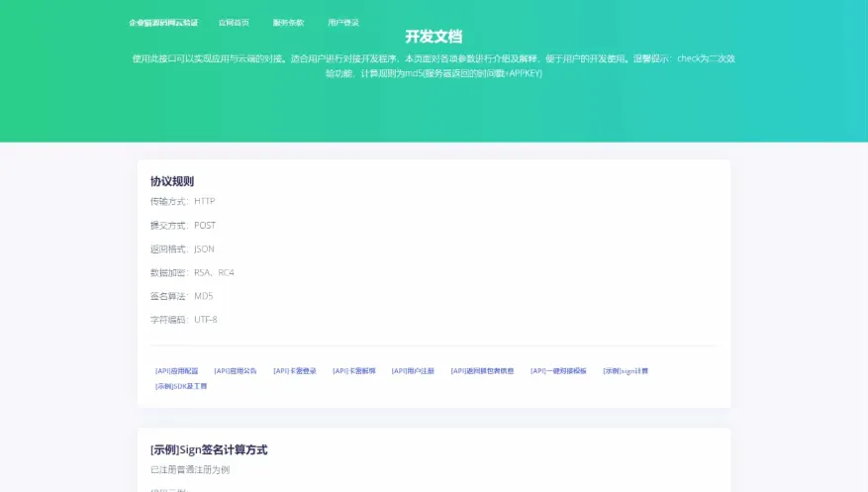Click the header description paragraph mentioning check
868x492 pixels.
click(x=434, y=66)
